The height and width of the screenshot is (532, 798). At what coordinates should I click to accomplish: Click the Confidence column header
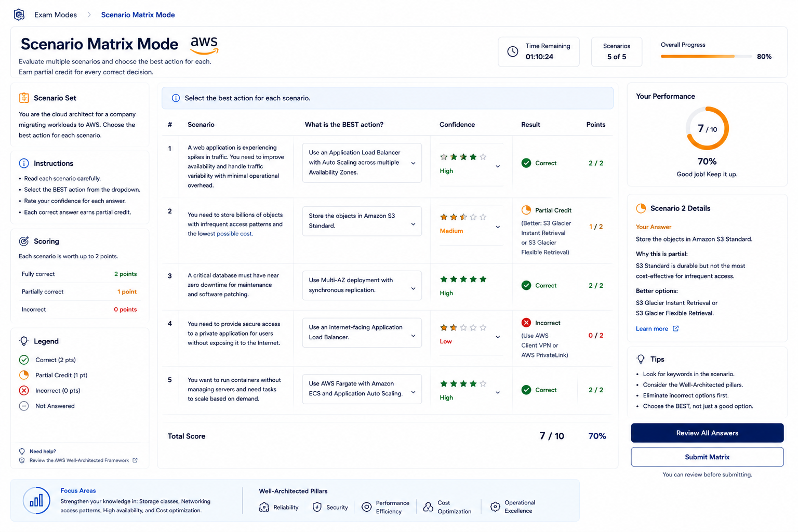pos(457,125)
